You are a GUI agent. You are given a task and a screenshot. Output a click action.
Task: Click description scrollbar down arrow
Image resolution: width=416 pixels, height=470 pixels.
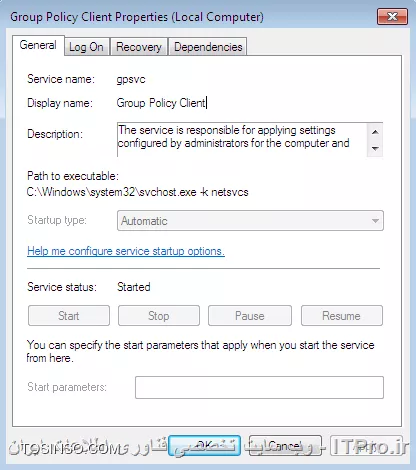tap(375, 148)
